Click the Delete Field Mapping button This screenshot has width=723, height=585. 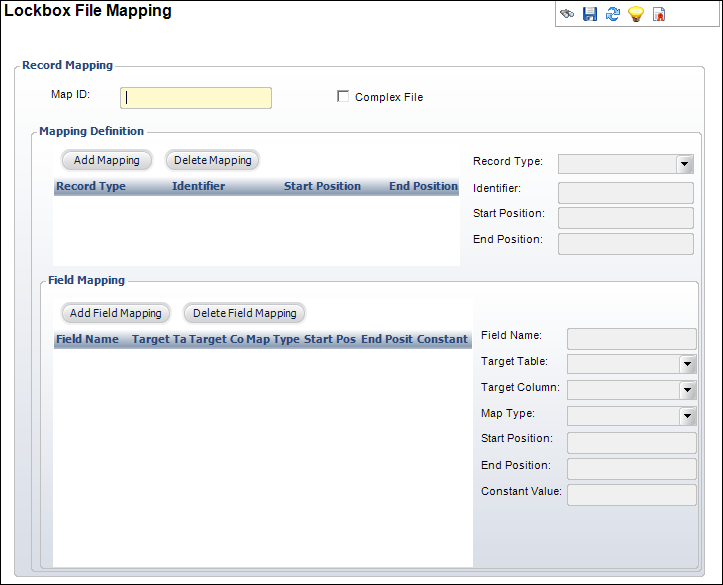244,313
